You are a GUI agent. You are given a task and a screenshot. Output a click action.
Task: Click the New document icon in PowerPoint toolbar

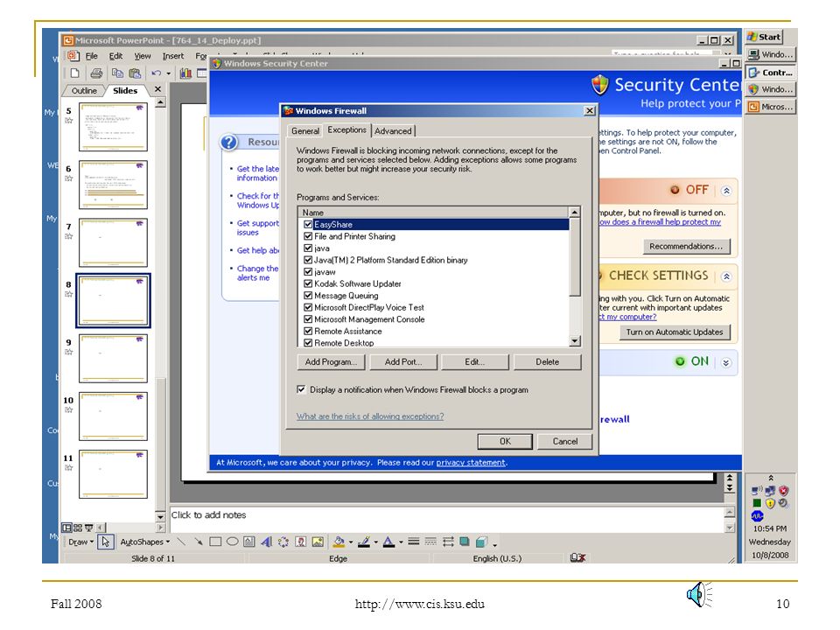[75, 73]
